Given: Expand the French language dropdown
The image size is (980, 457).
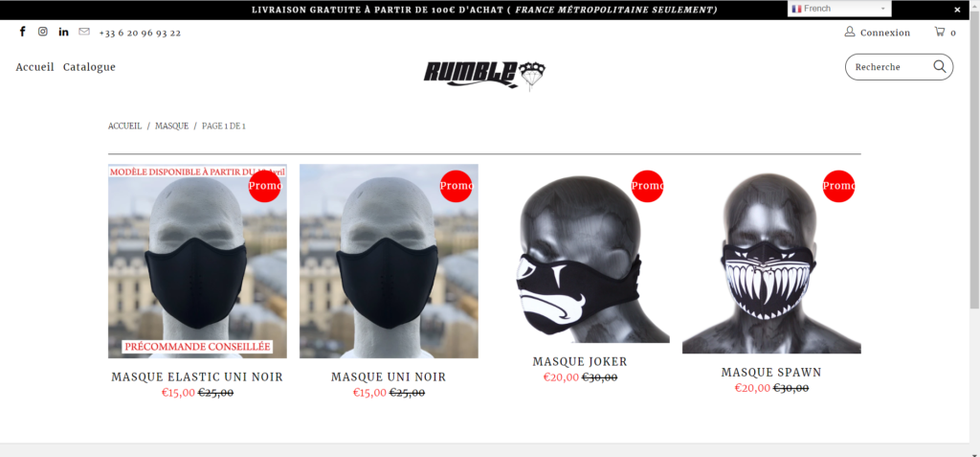Looking at the screenshot, I should [838, 9].
